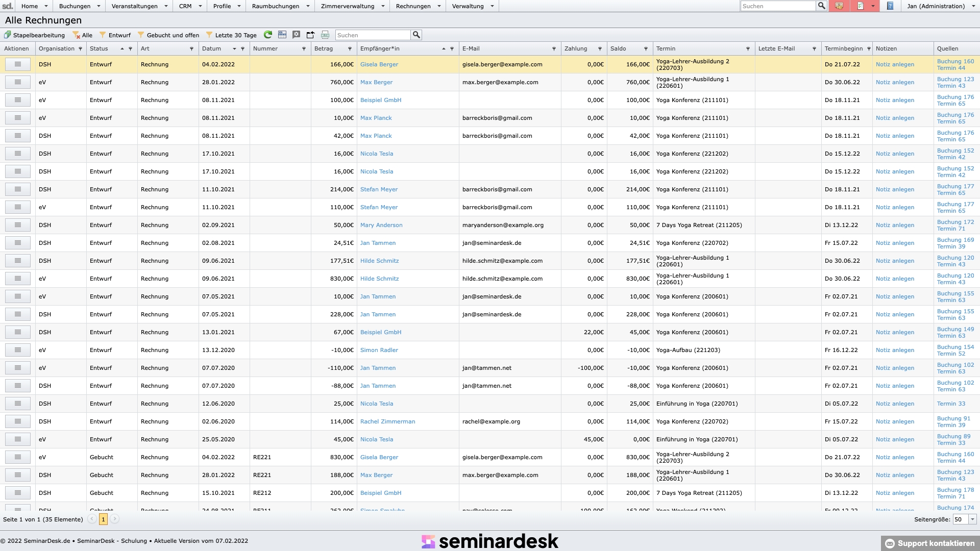Open the Rechnungen menu

coord(418,6)
